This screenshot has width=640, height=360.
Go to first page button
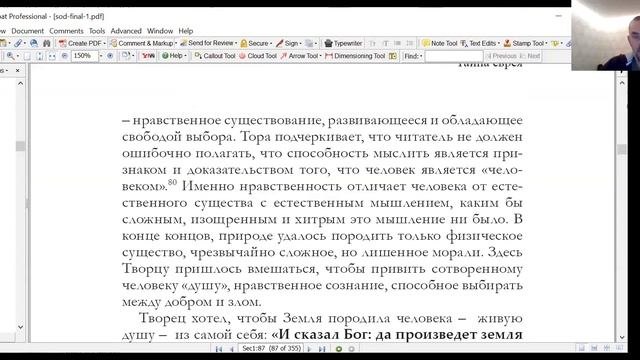[x=219, y=349]
